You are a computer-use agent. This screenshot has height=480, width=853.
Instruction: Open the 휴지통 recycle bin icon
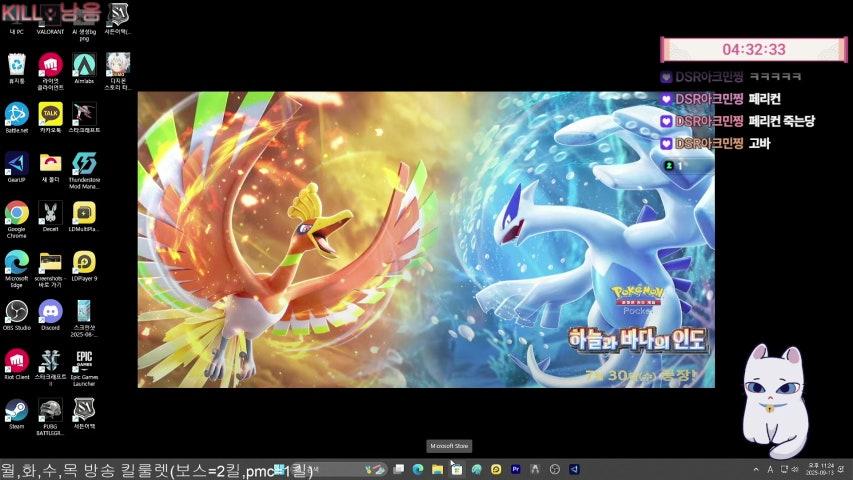pyautogui.click(x=17, y=69)
